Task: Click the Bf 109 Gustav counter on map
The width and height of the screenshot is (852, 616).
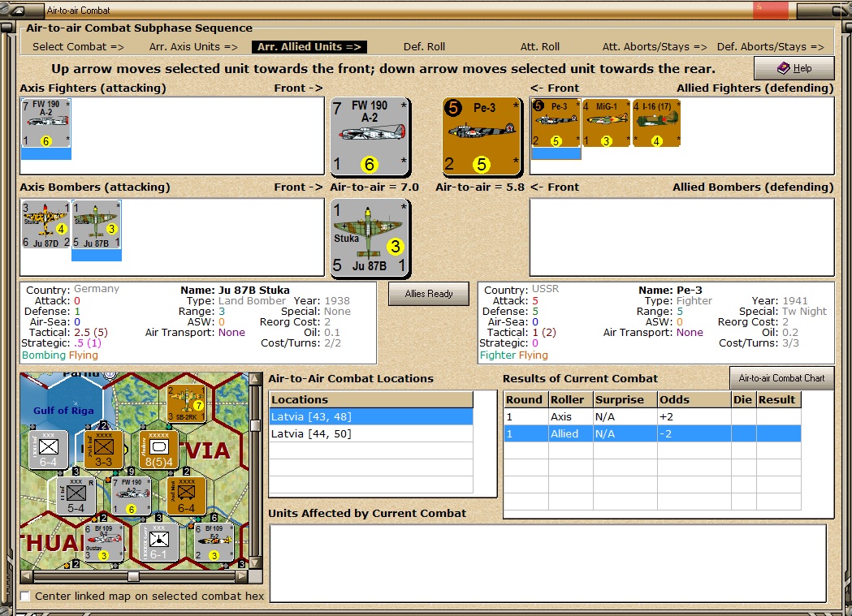Action: coord(104,542)
